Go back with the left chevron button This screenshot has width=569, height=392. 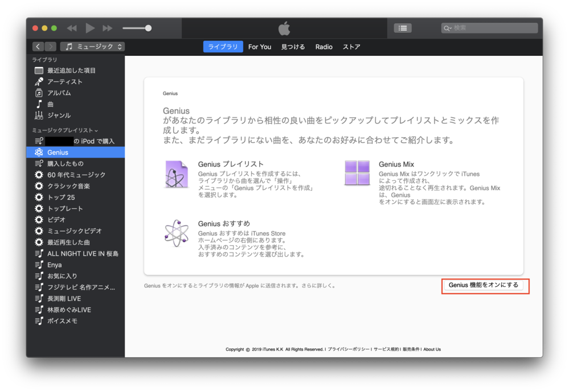38,47
